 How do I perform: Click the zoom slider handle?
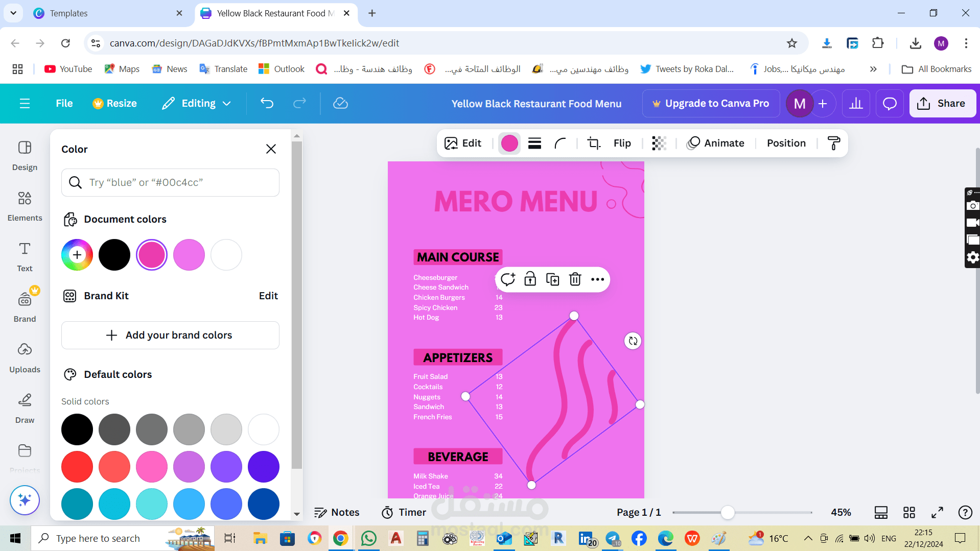tap(728, 512)
